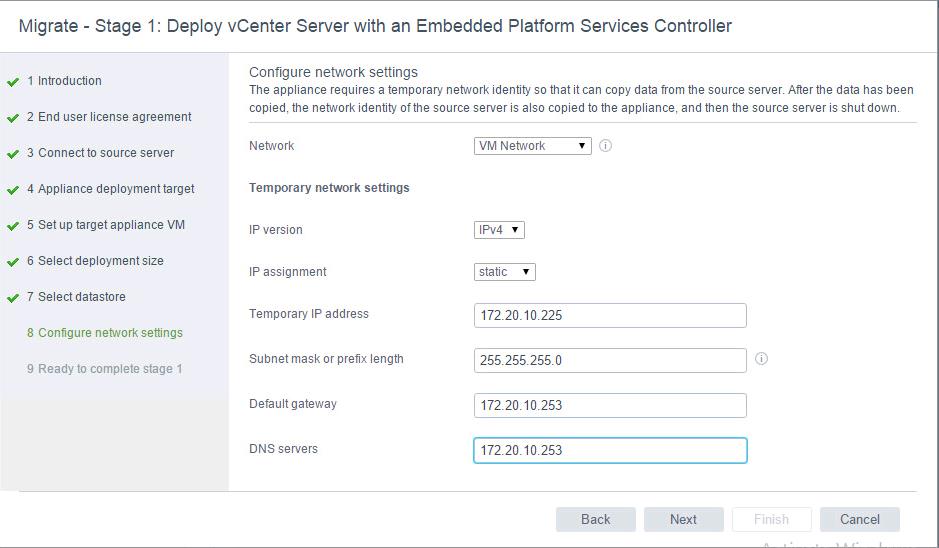
Task: Click the Temporary IP address field
Action: [610, 315]
